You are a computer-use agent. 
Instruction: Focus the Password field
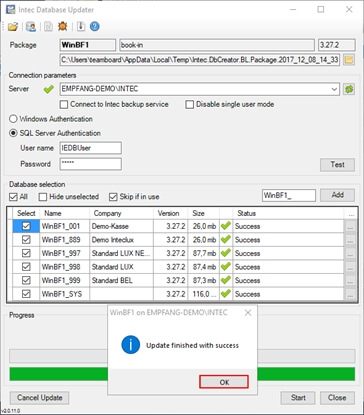pyautogui.click(x=91, y=164)
